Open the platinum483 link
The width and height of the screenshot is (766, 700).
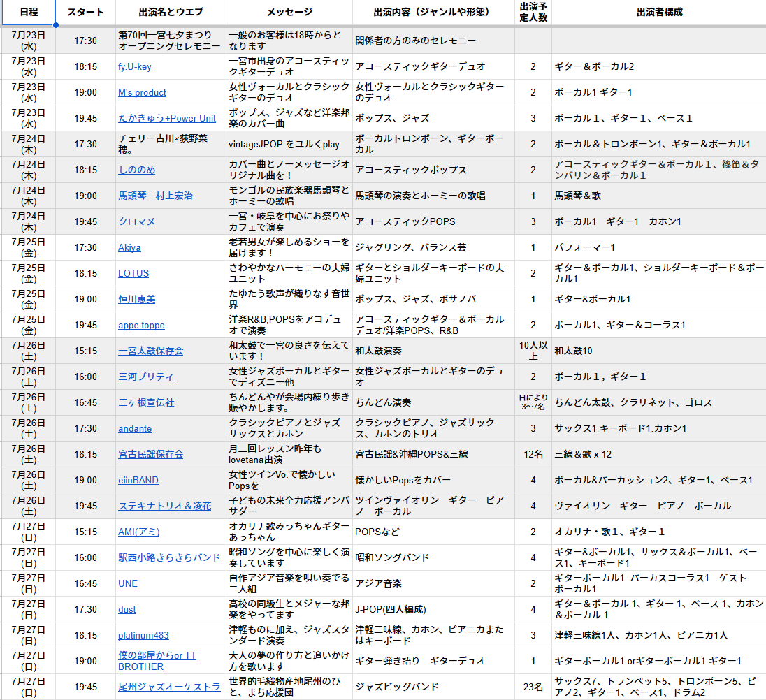(x=143, y=636)
